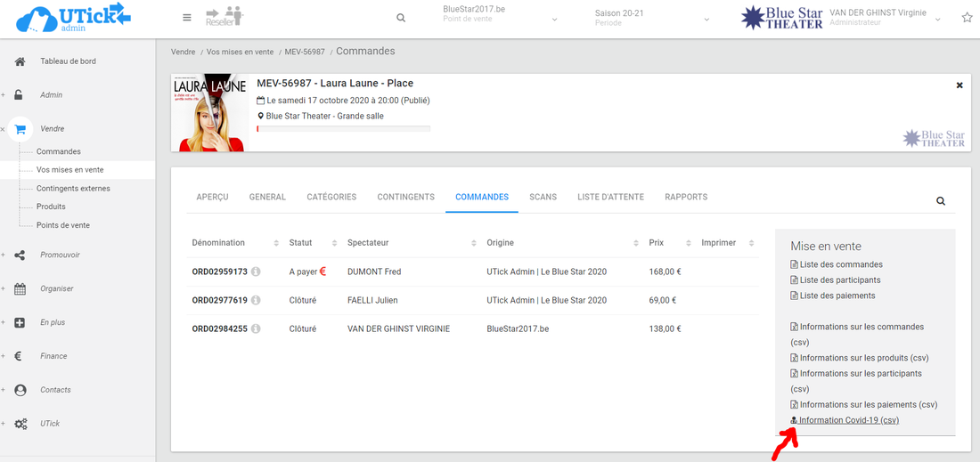Open the Reseller icon in header

[x=224, y=17]
